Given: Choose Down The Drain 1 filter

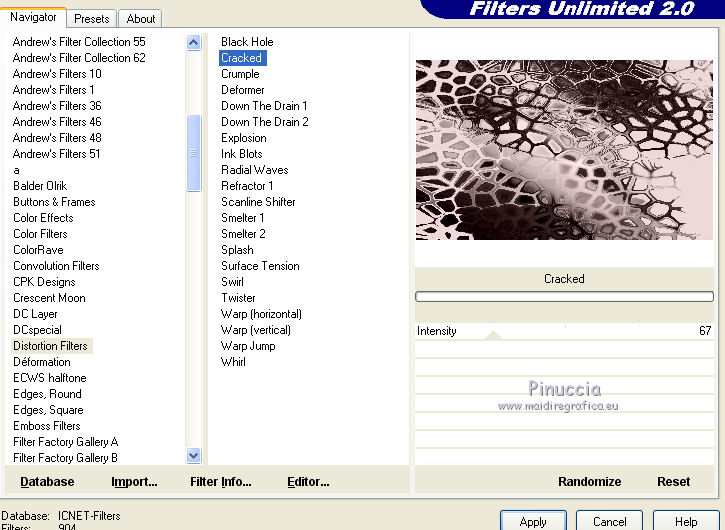Looking at the screenshot, I should (264, 106).
